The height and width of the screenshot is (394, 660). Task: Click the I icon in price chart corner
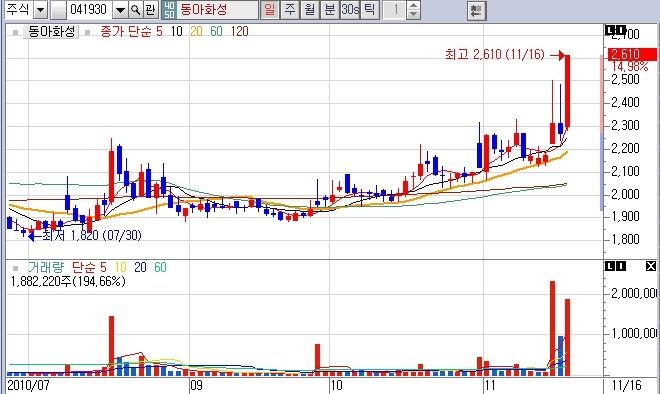620,30
